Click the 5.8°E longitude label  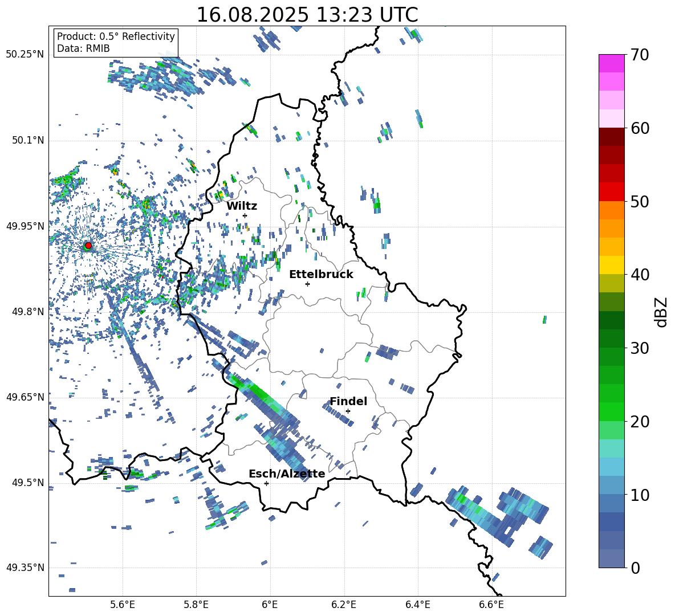196,605
